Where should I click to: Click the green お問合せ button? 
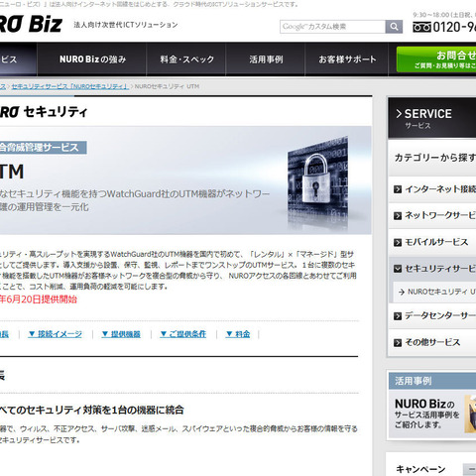(x=436, y=59)
